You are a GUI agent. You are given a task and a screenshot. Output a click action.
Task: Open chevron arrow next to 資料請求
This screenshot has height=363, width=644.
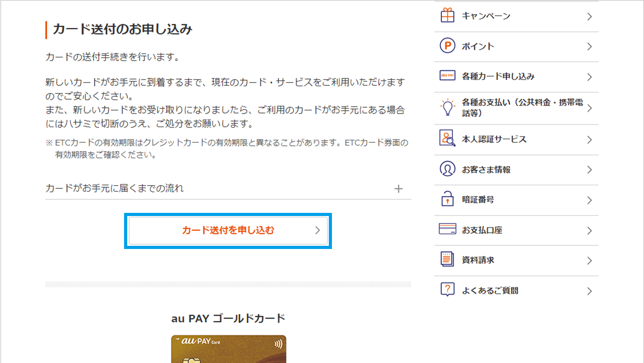point(590,260)
